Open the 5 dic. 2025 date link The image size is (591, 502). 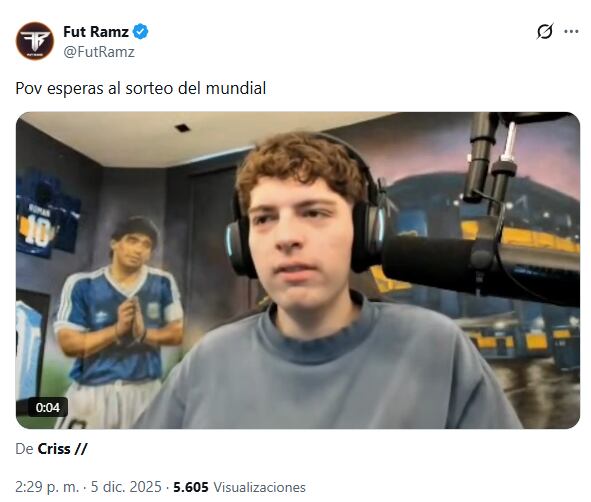point(126,487)
